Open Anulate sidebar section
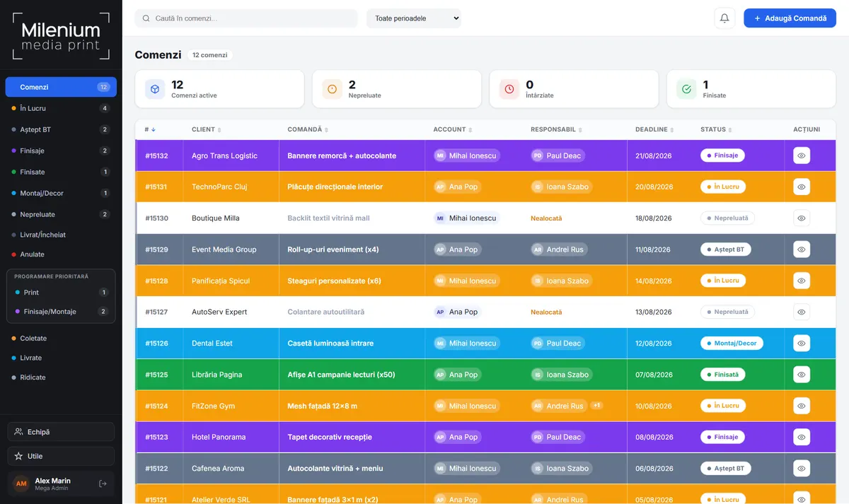Viewport: 849px width, 504px height. pyautogui.click(x=61, y=254)
